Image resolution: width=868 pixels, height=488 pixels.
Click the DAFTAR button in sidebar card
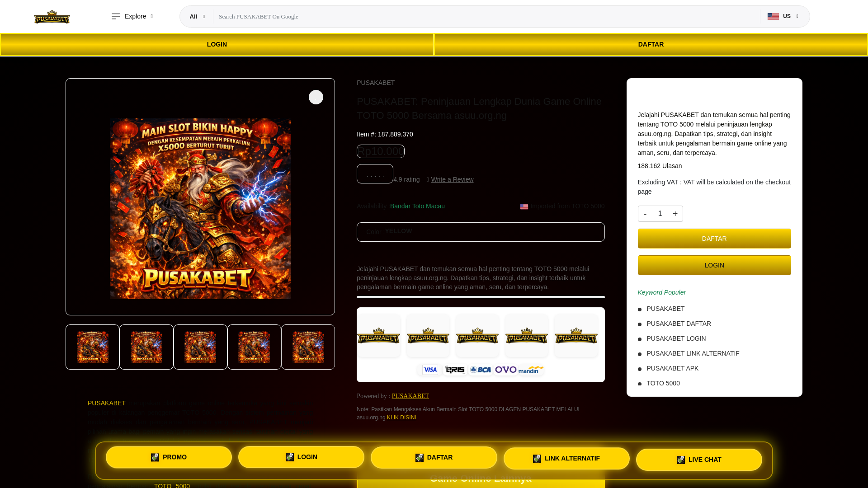click(x=714, y=239)
